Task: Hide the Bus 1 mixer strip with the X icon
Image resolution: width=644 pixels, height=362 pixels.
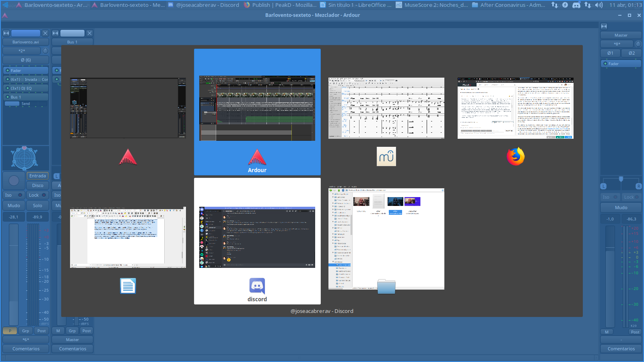Action: pyautogui.click(x=89, y=33)
